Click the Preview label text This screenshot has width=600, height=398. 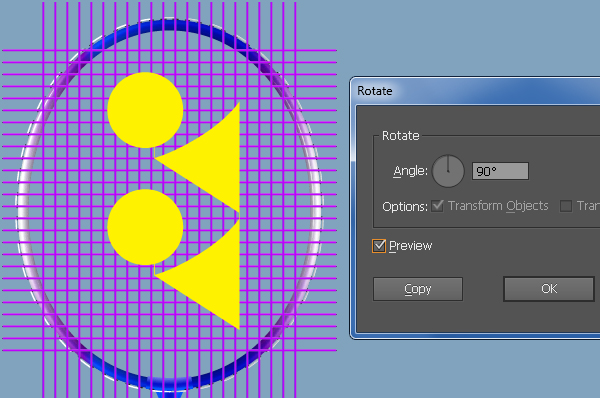[x=411, y=246]
